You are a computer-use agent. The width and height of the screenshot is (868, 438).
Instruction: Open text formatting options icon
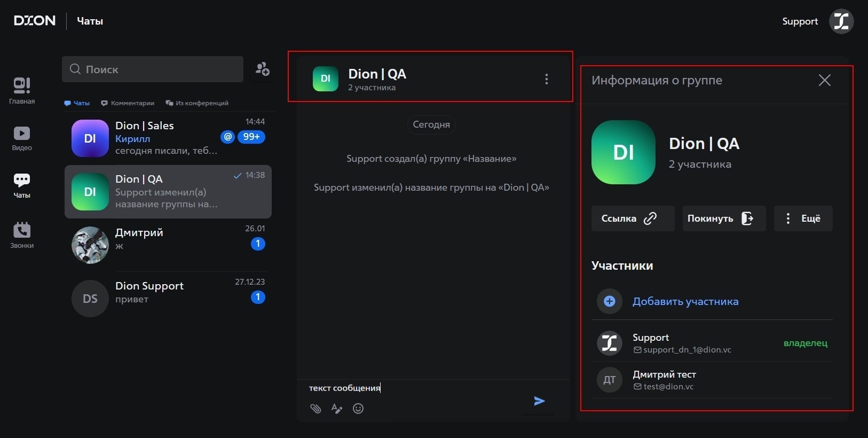pos(337,409)
